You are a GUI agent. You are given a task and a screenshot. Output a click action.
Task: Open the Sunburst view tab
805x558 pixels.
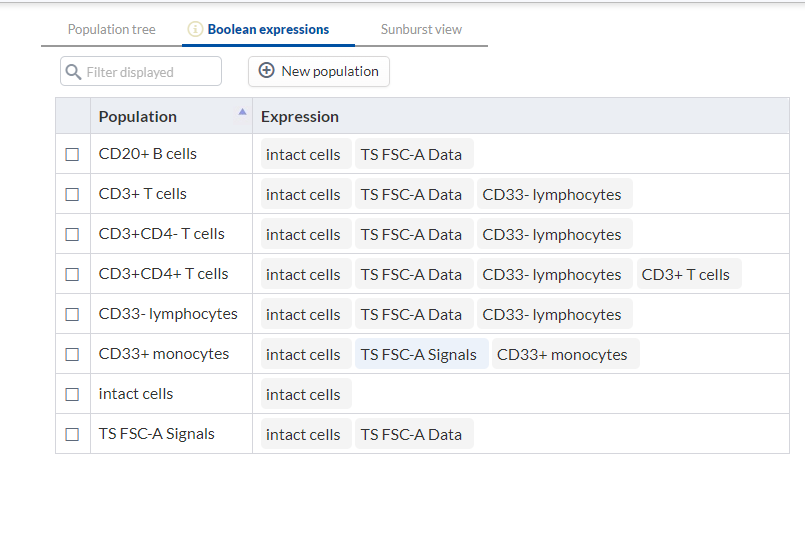tap(421, 30)
